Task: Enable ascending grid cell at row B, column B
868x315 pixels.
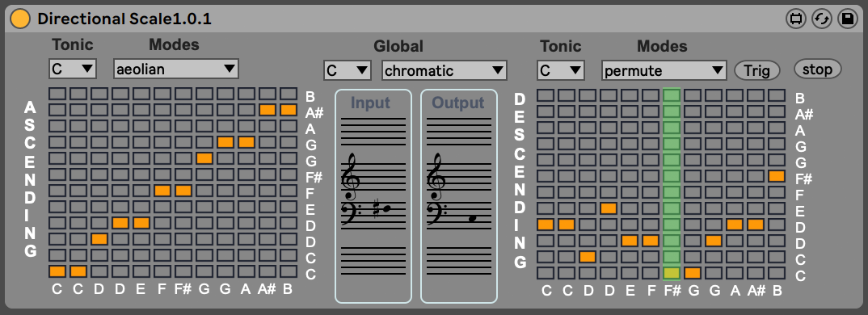Action: point(289,94)
